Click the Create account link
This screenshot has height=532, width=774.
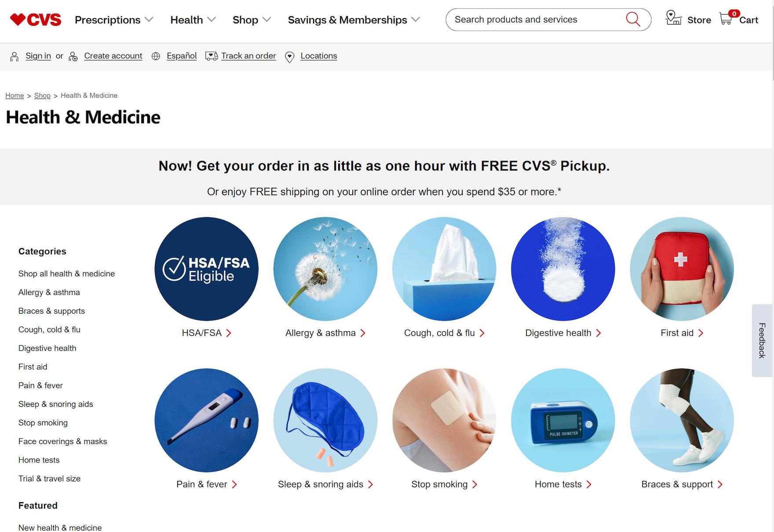click(113, 56)
